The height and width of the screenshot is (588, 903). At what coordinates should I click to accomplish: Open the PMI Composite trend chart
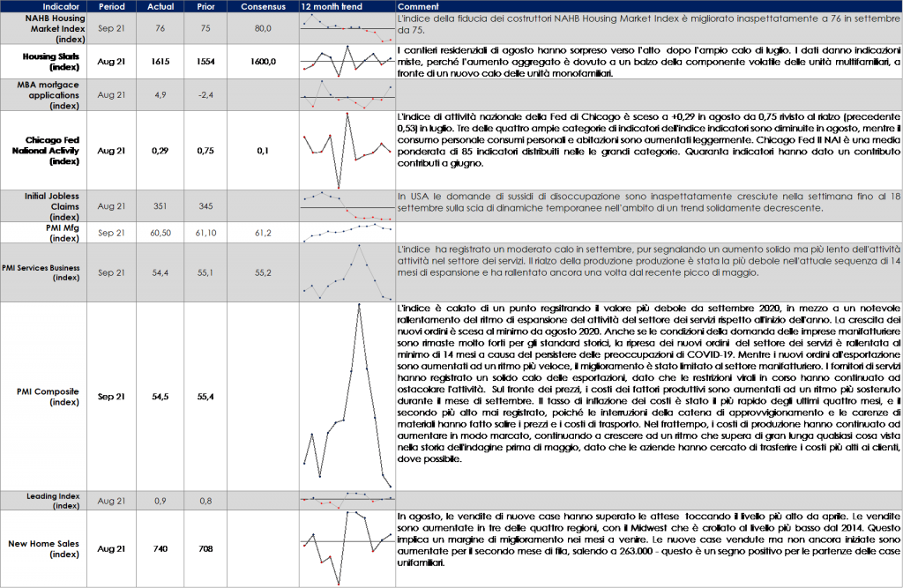pos(347,396)
